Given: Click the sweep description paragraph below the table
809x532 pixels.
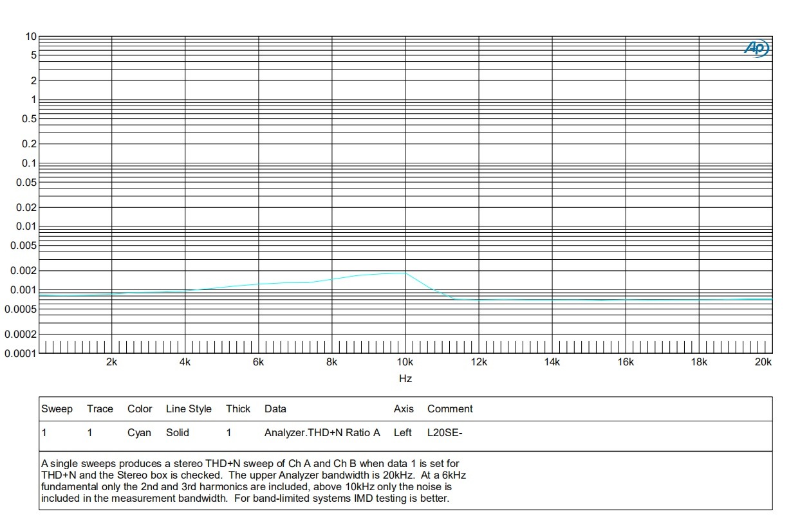Looking at the screenshot, I should tap(254, 481).
